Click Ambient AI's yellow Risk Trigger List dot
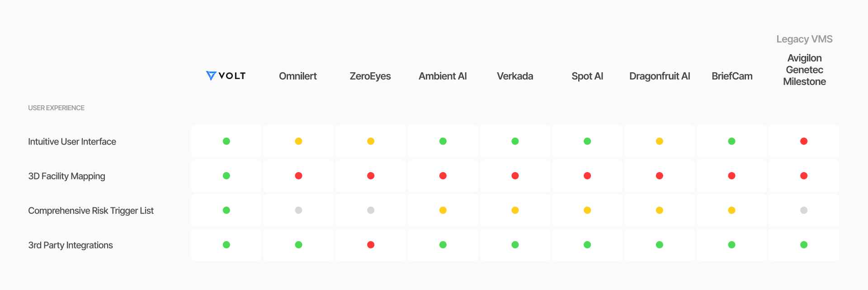Viewport: 868px width, 290px height. (443, 210)
